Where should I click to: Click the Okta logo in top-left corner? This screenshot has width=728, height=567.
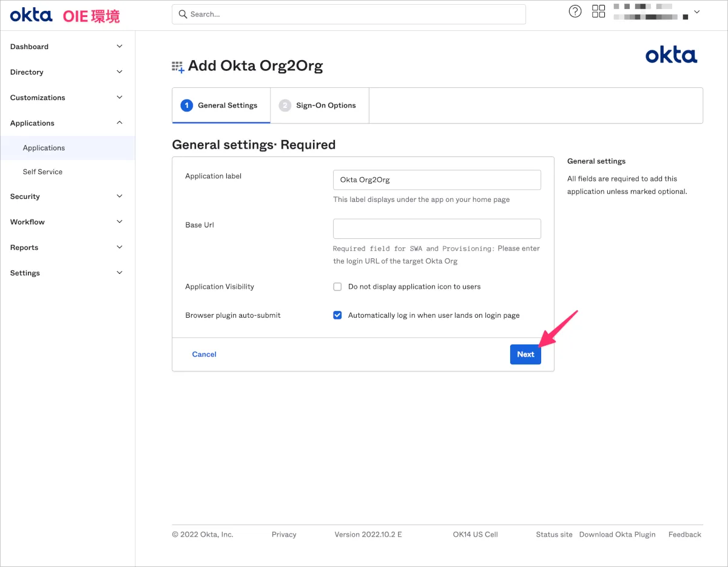tap(32, 15)
